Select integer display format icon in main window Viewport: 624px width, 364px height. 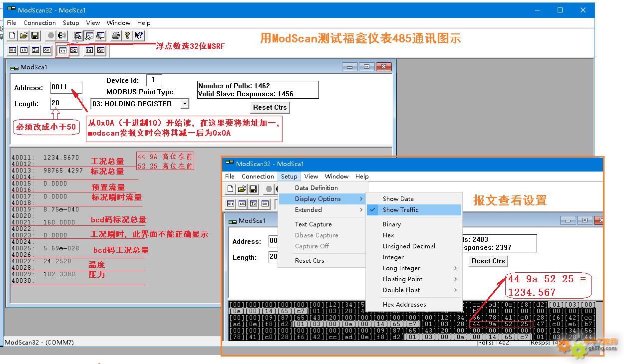tap(35, 50)
